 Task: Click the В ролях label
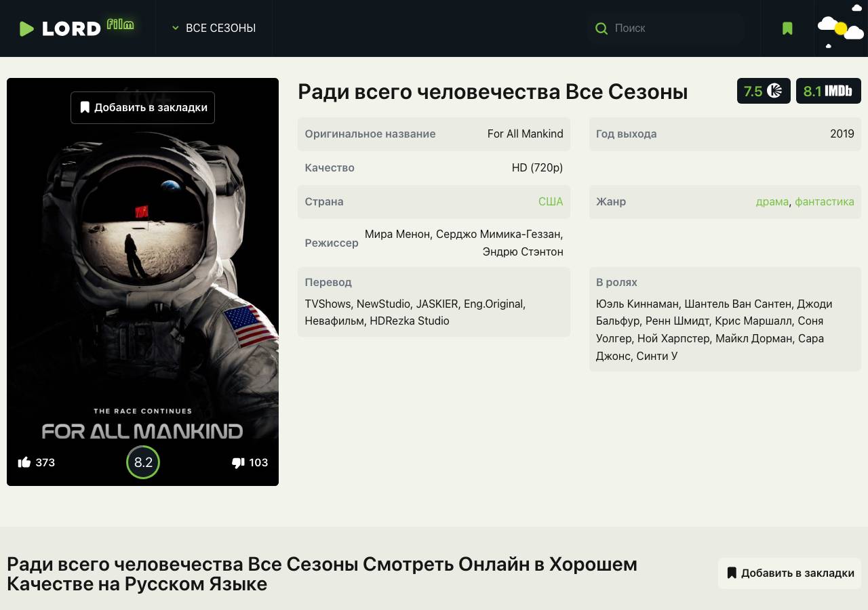coord(616,282)
